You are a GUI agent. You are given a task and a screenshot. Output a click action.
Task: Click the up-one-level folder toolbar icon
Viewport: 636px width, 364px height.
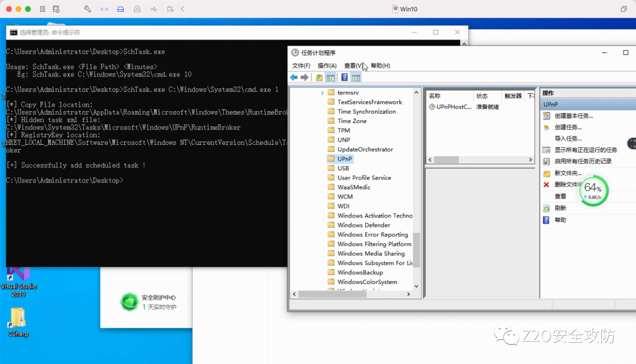click(x=319, y=78)
